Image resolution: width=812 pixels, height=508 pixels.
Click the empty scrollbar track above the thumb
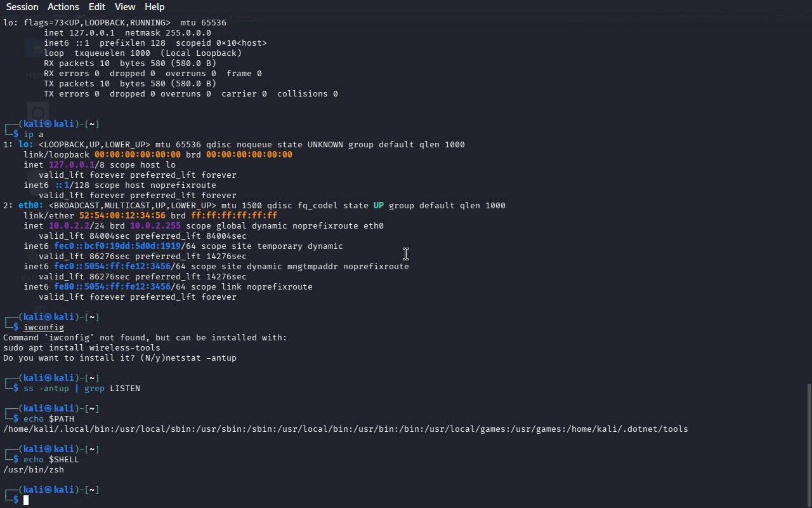[808, 197]
